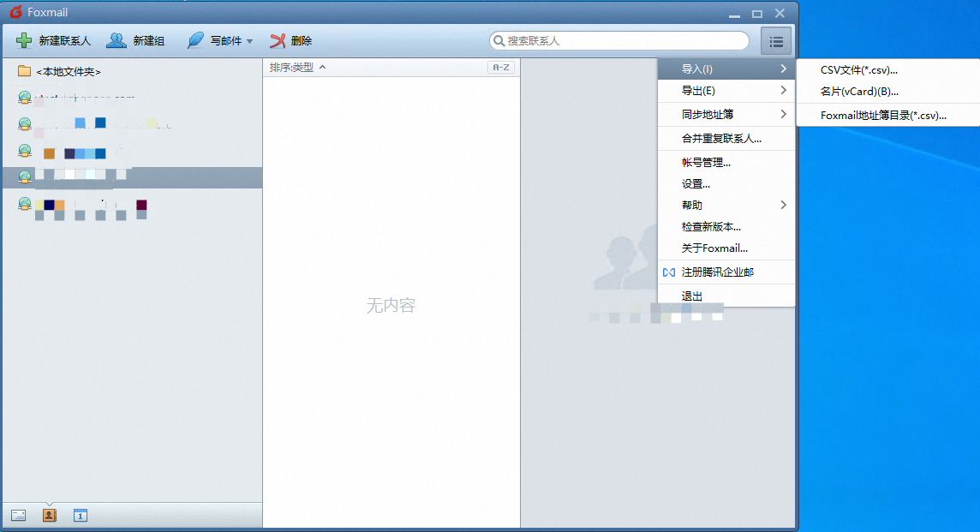Image resolution: width=980 pixels, height=532 pixels.
Task: Maximize the Foxmail window
Action: point(757,14)
